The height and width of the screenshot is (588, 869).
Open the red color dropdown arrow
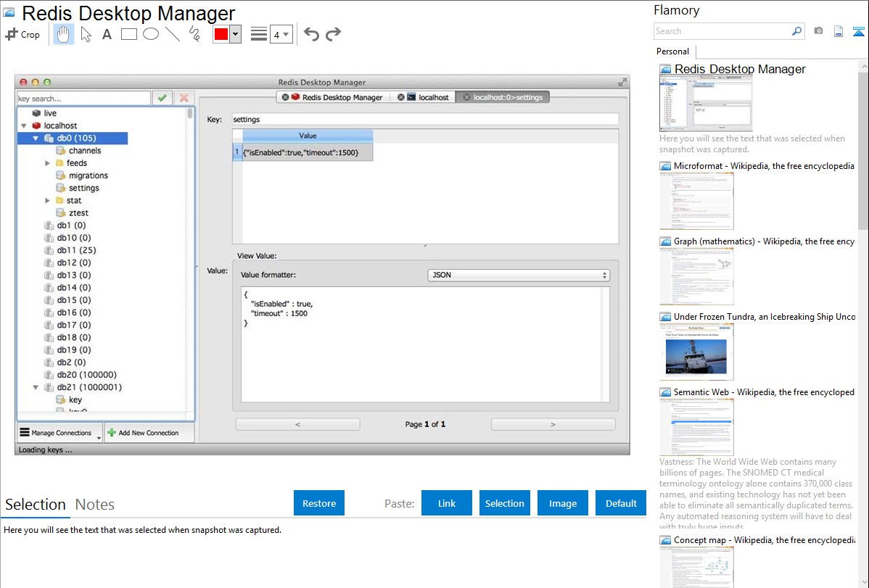click(235, 34)
